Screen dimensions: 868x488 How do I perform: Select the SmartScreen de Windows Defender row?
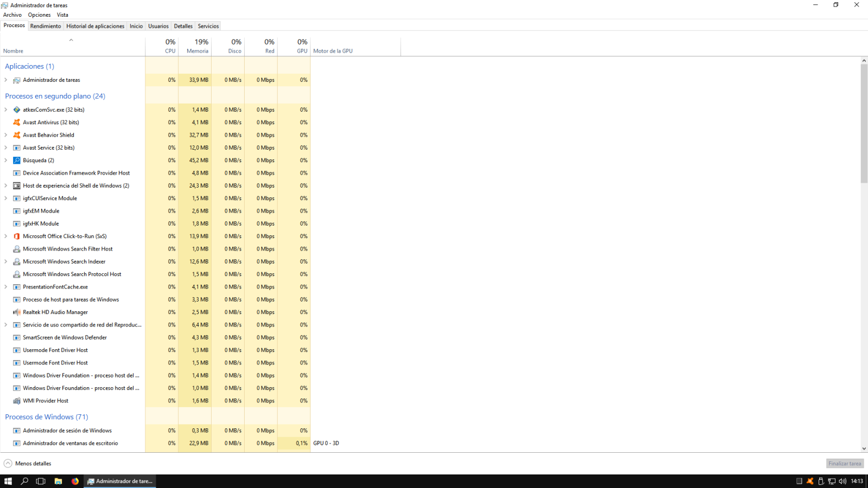(155, 337)
